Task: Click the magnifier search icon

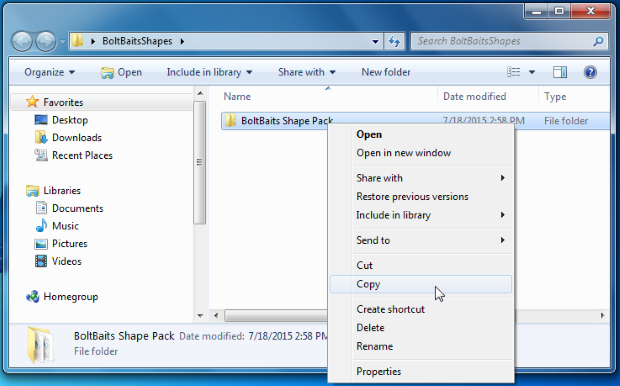Action: click(598, 41)
